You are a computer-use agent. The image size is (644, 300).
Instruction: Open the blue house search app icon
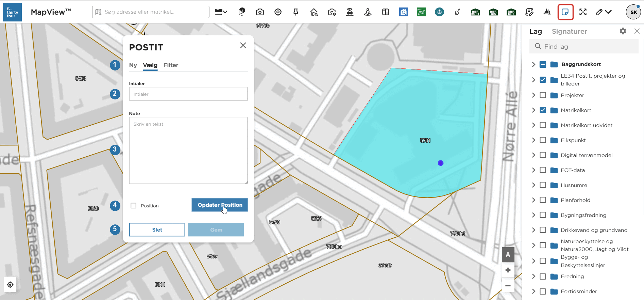404,12
